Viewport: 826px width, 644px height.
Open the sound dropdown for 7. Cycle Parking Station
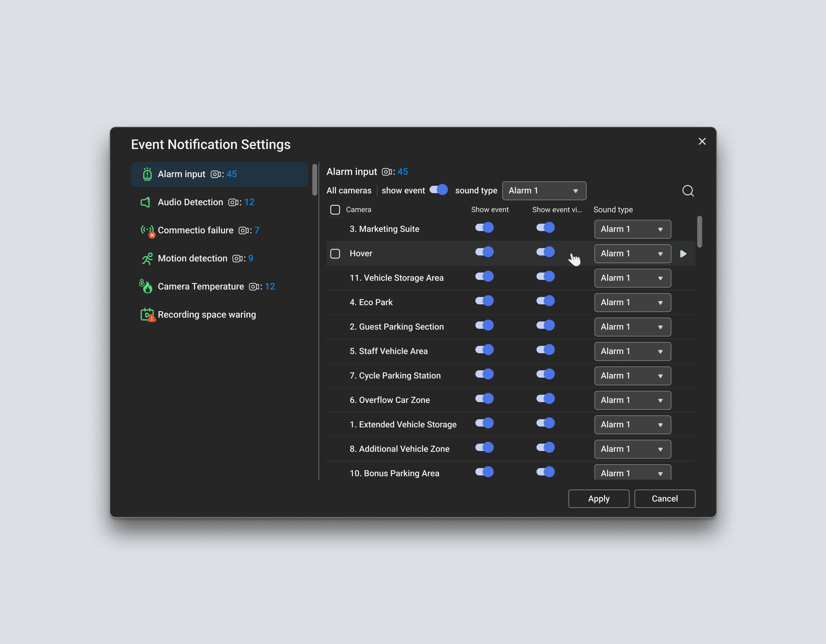(x=632, y=376)
